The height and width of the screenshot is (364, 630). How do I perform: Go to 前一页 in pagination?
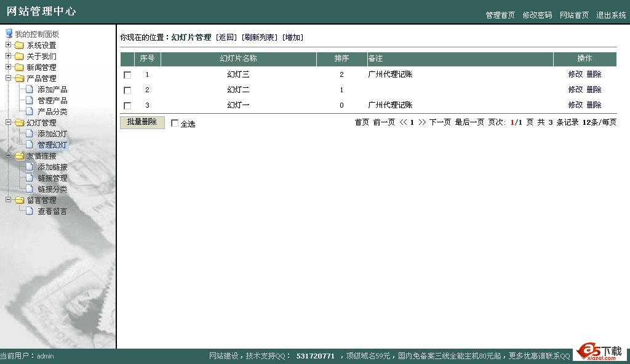(x=384, y=122)
